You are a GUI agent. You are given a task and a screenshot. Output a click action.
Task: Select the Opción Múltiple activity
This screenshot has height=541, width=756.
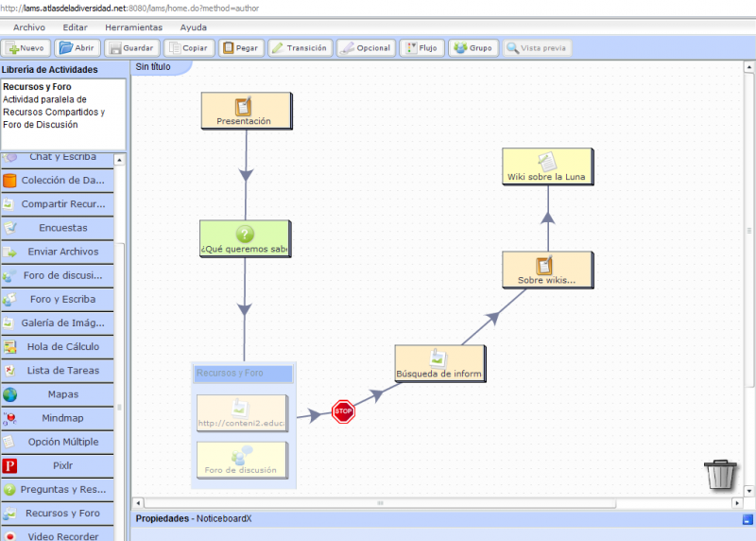tap(58, 442)
